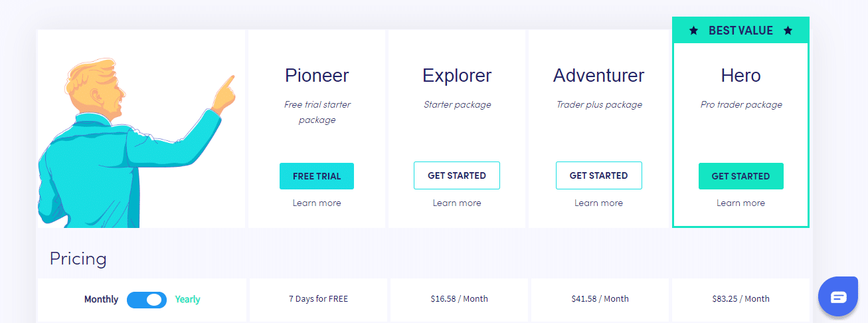
Task: Open the chat widget icon
Action: tap(838, 296)
